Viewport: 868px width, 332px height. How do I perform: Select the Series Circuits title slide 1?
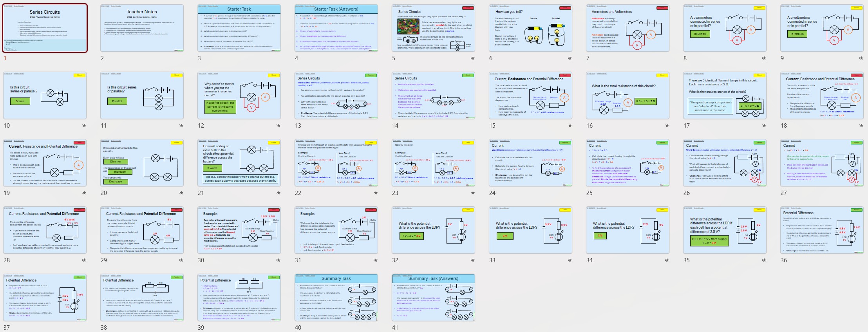tap(45, 28)
